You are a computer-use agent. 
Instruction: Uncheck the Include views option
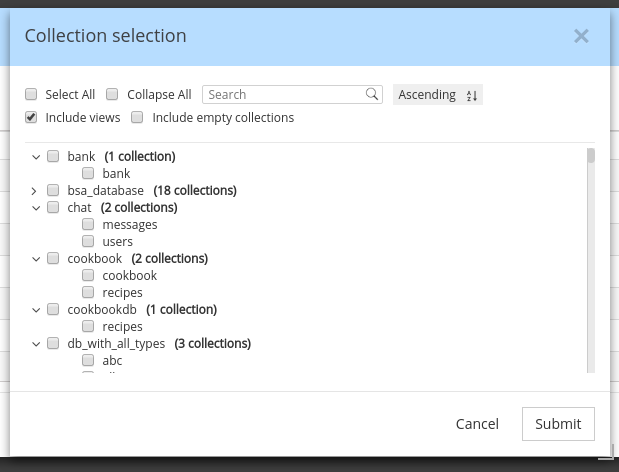(32, 117)
